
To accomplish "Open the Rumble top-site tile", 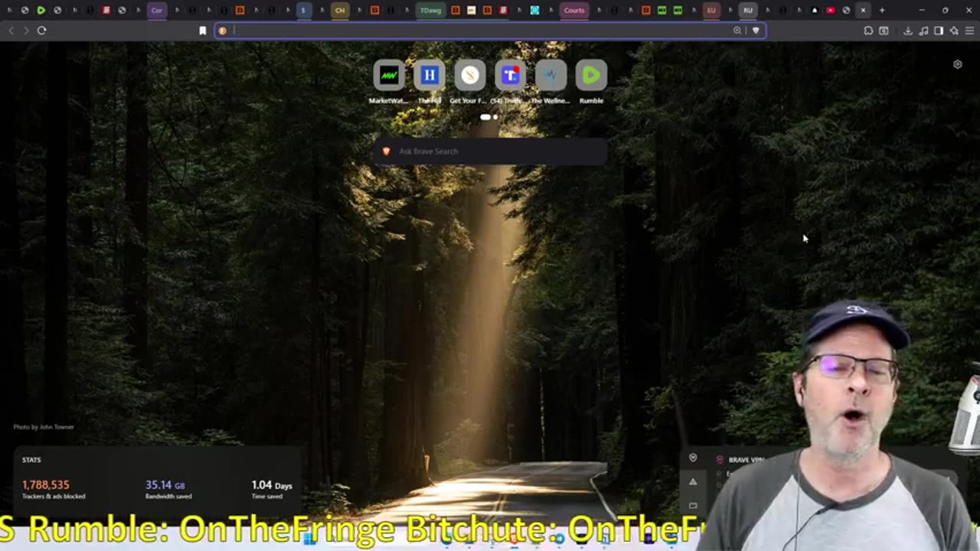I will 591,82.
